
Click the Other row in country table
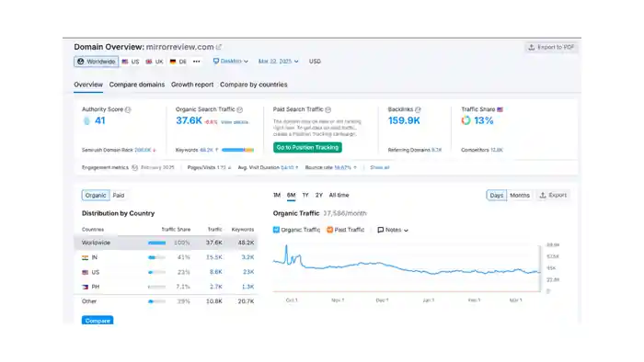pyautogui.click(x=166, y=301)
